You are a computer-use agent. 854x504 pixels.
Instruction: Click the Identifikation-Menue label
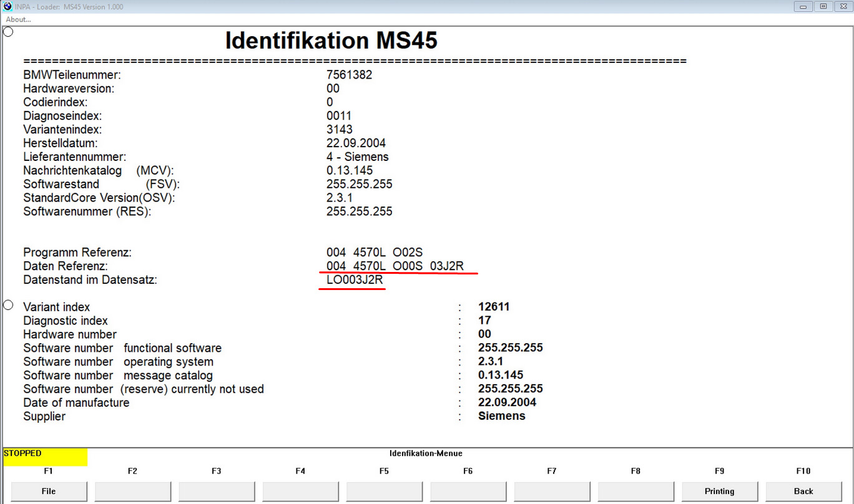[426, 453]
